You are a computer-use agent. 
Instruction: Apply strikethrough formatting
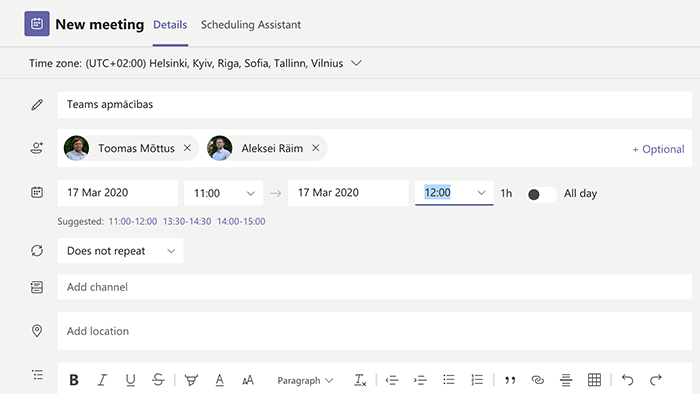coord(158,380)
